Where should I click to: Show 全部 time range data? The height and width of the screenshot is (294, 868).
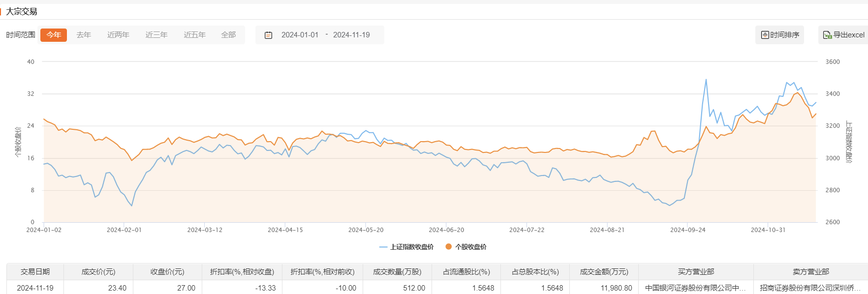(x=228, y=35)
